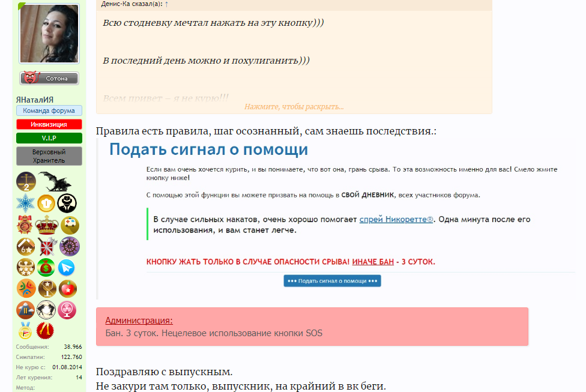The width and height of the screenshot is (586, 392).
Task: Click the chef hat badge
Action: (46, 204)
